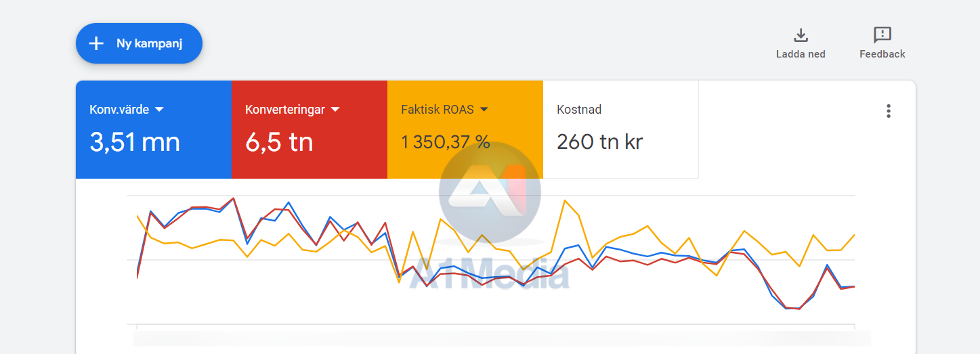980x354 pixels.
Task: Expand the Konverteringar metric dropdown arrow
Action: [x=335, y=109]
